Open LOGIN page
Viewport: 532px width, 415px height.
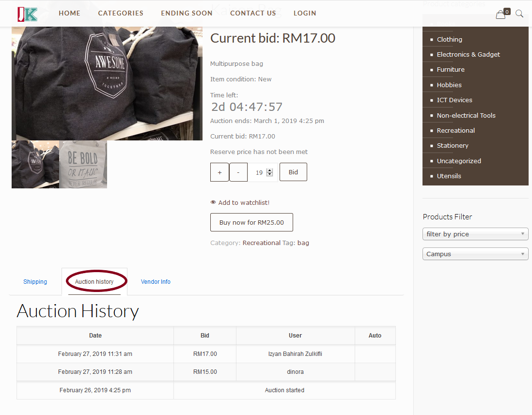[x=305, y=13]
